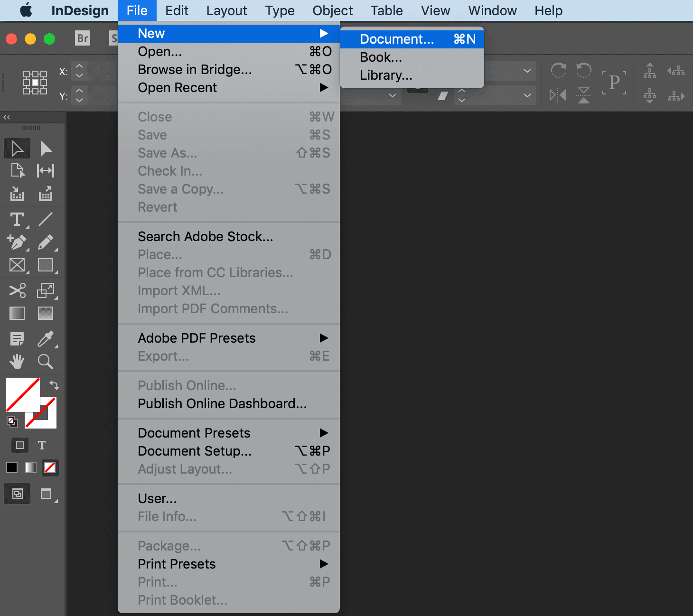693x616 pixels.
Task: Click User... menu entry
Action: (229, 498)
